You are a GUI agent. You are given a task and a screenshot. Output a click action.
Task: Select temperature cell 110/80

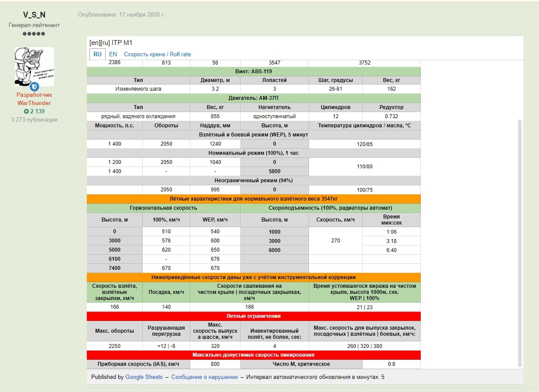(364, 167)
